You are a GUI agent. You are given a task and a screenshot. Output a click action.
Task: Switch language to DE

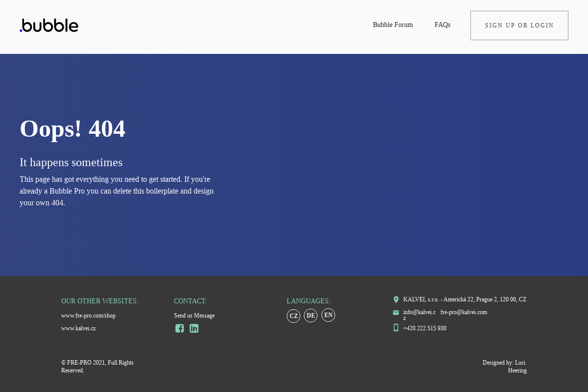pos(311,316)
